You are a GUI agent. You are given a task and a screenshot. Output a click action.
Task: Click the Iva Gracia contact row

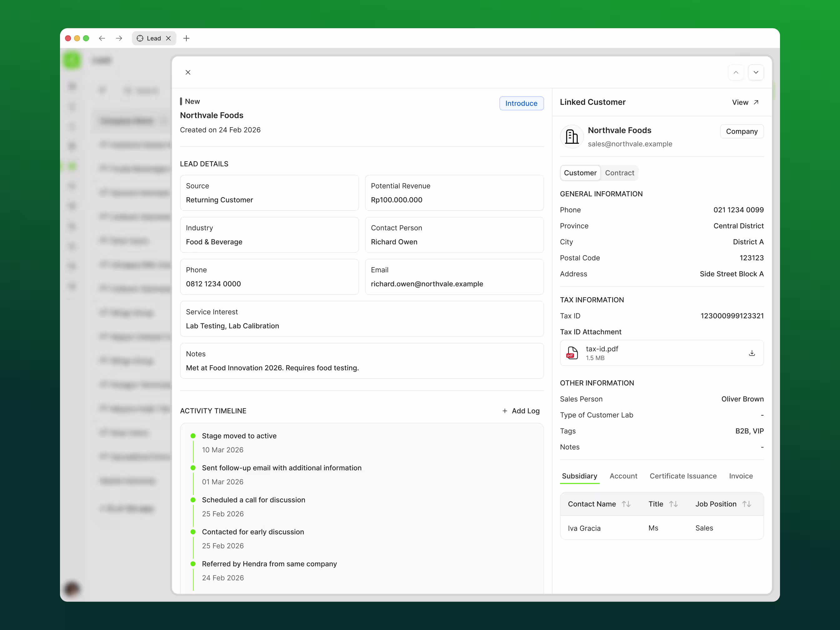[x=662, y=528]
